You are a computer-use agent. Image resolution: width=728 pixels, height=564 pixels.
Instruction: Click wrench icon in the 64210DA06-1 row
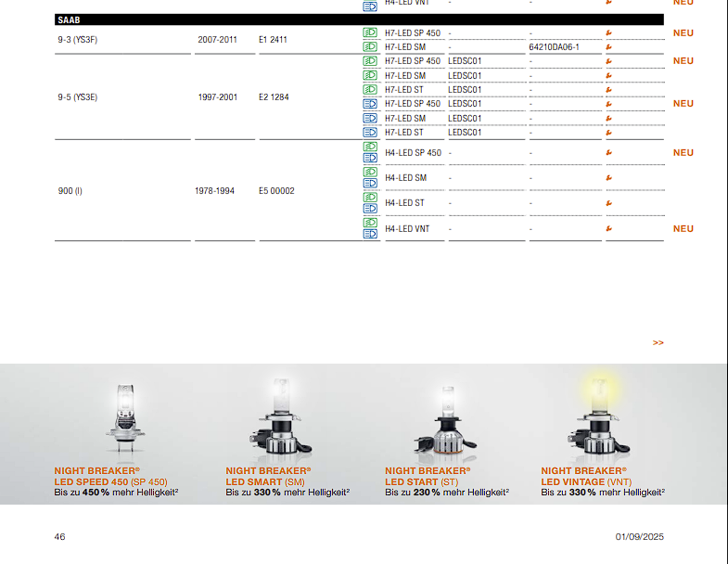point(609,46)
